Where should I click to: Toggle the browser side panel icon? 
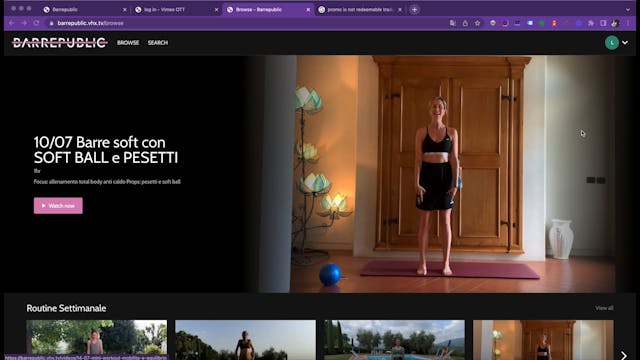coord(603,23)
